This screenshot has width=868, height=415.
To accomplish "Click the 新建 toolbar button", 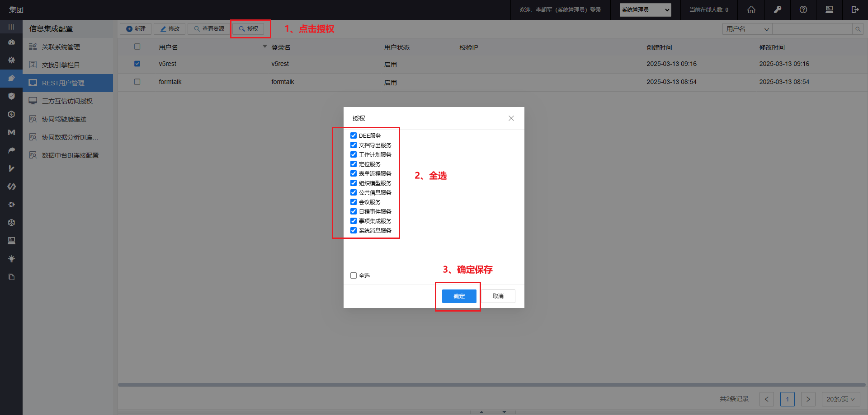I will (136, 29).
